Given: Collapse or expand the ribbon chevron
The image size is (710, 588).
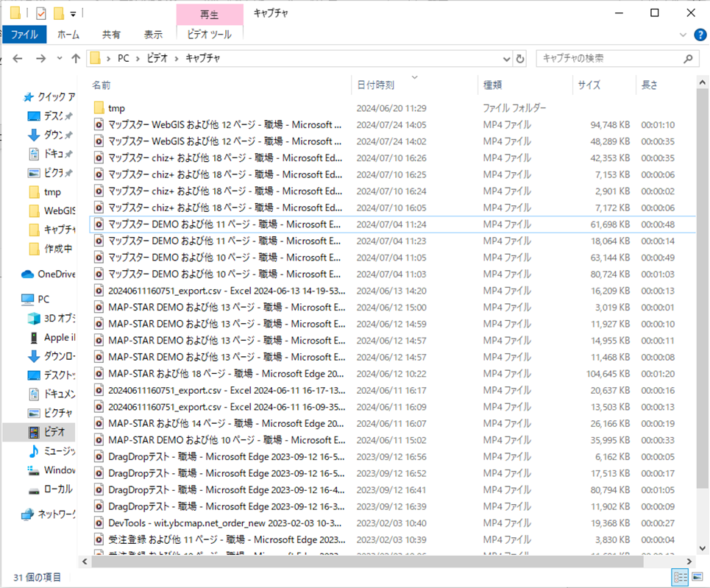Looking at the screenshot, I should point(683,35).
